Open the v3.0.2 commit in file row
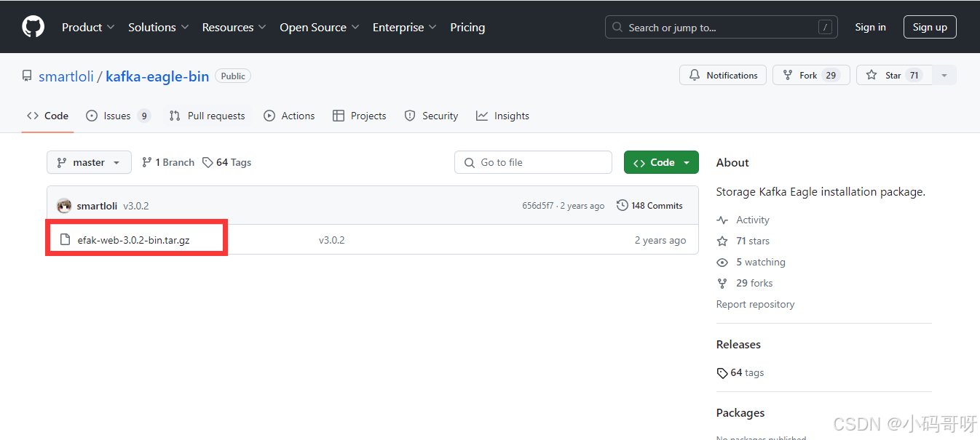 click(x=331, y=240)
